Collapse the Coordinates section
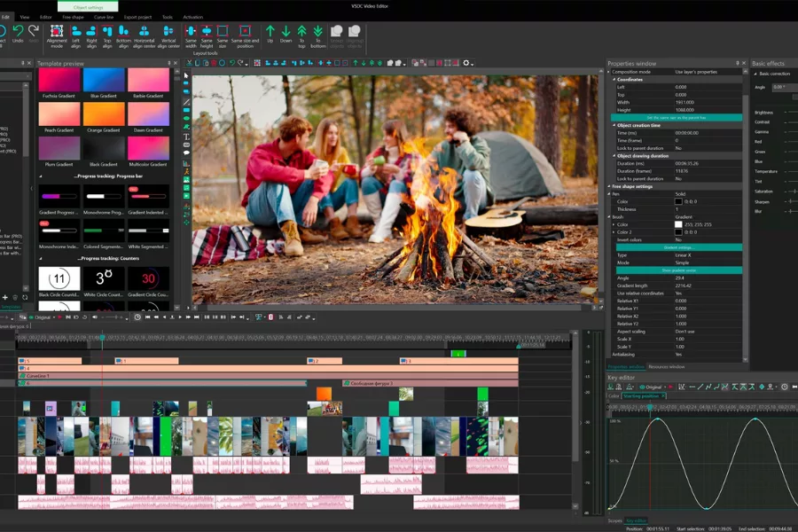This screenshot has height=532, width=798. coord(614,80)
